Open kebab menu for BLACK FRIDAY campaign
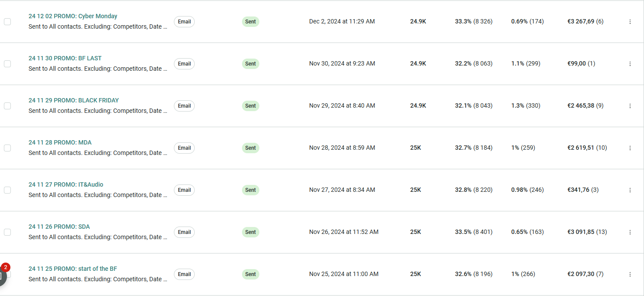This screenshot has width=644, height=296. [630, 106]
